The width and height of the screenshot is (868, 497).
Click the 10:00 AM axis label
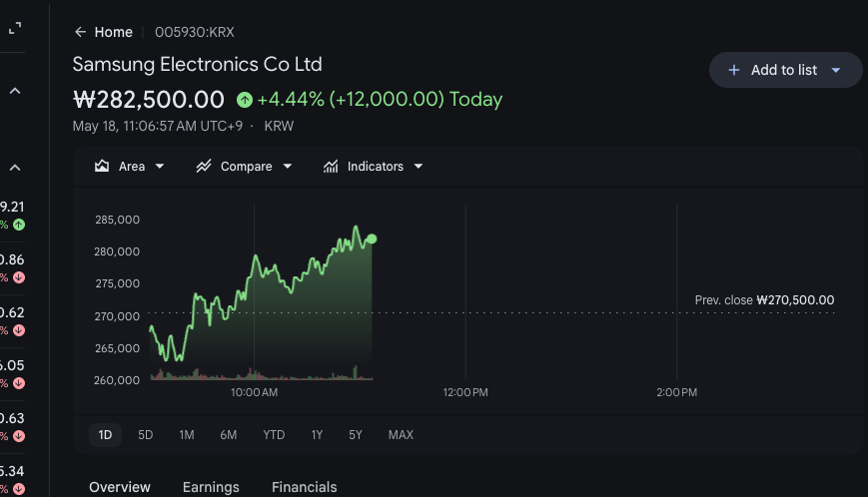pos(254,392)
